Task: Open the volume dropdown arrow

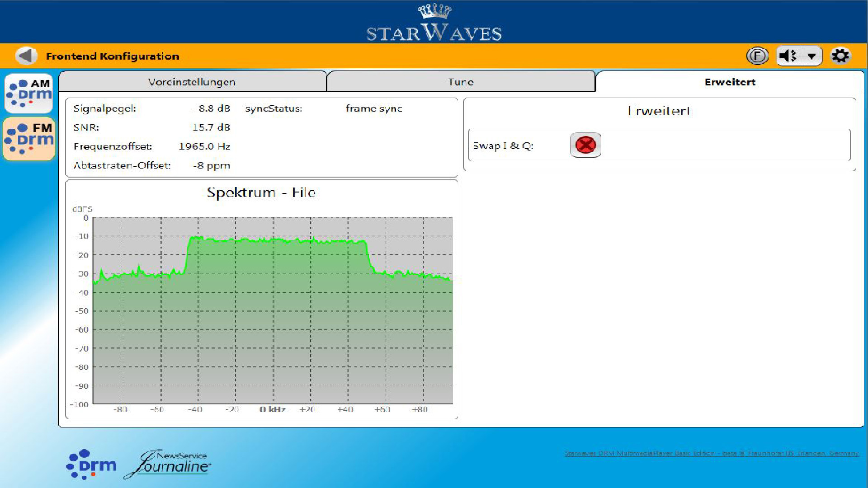Action: (x=811, y=56)
